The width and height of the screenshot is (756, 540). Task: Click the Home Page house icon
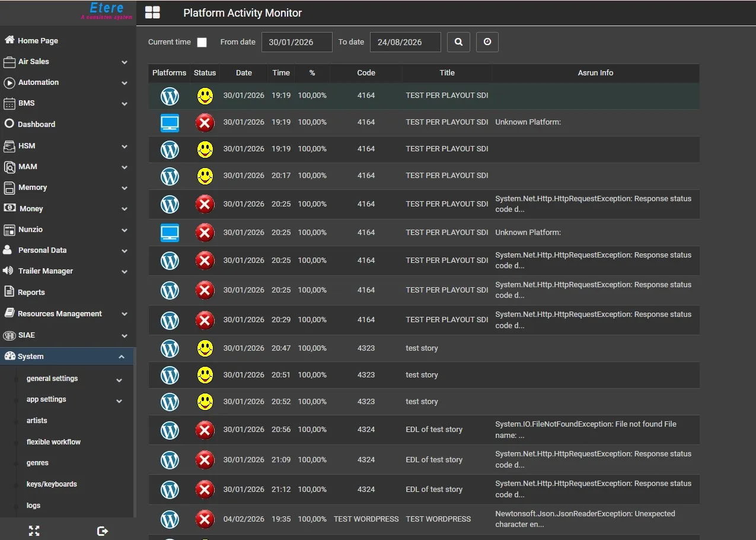[9, 40]
